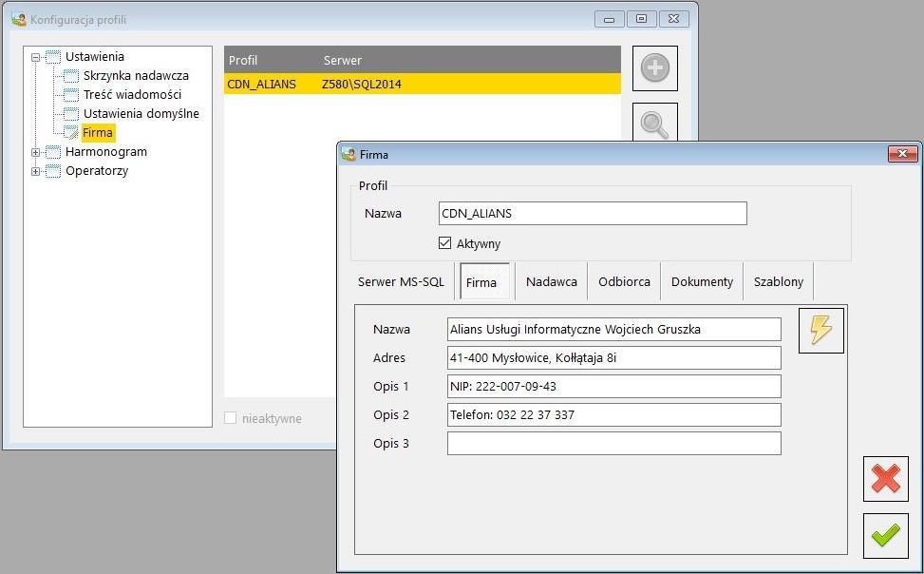
Task: Click the Harmonogram tree node icon
Action: point(53,152)
